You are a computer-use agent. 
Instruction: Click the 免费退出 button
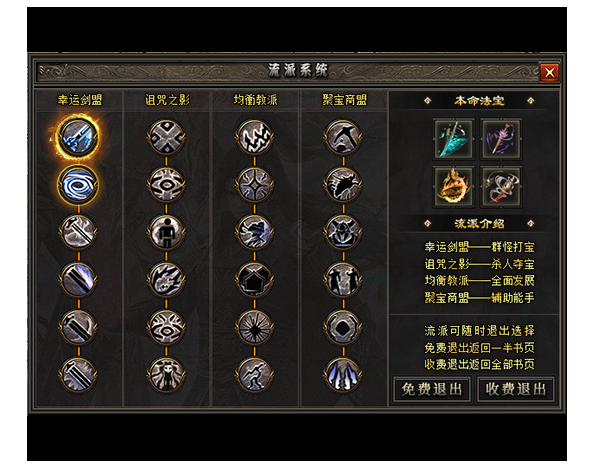pyautogui.click(x=432, y=389)
